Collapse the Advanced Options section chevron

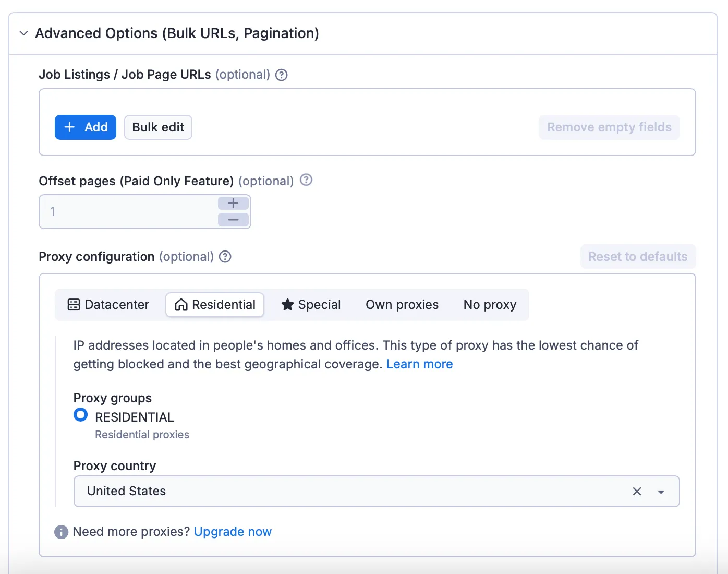(x=23, y=33)
